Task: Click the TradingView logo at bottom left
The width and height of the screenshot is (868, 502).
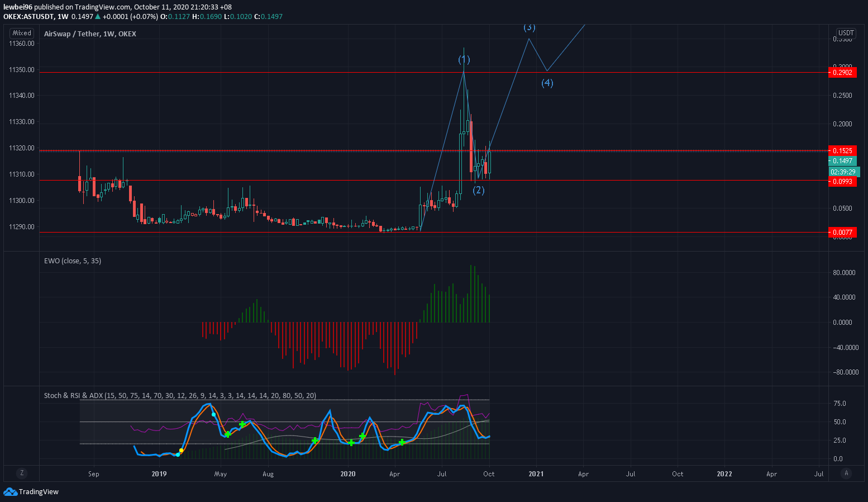Action: tap(31, 492)
